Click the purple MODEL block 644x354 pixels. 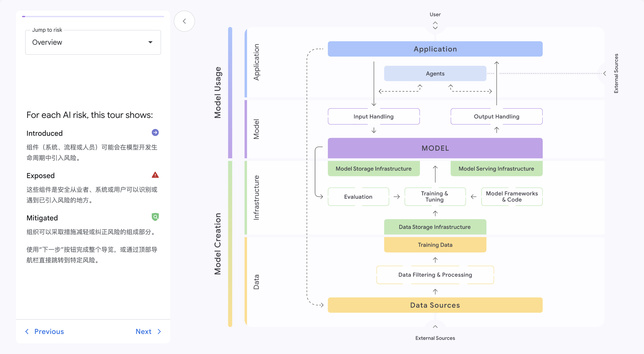tap(435, 148)
